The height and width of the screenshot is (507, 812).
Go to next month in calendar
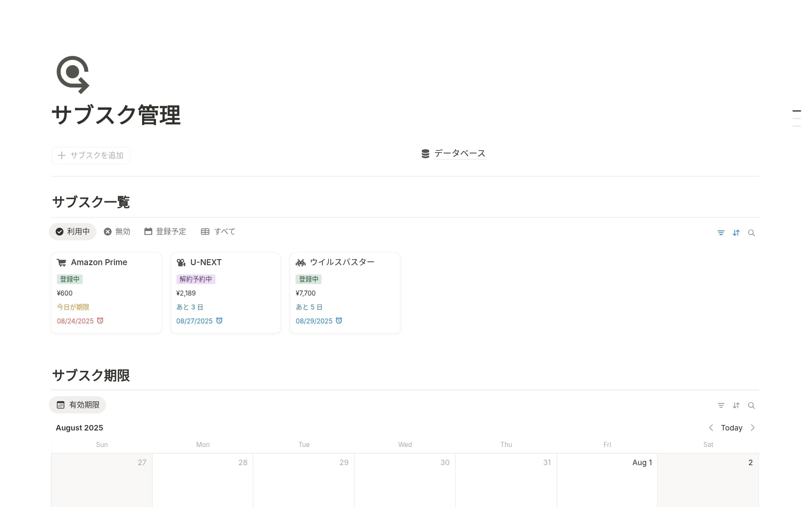tap(752, 428)
